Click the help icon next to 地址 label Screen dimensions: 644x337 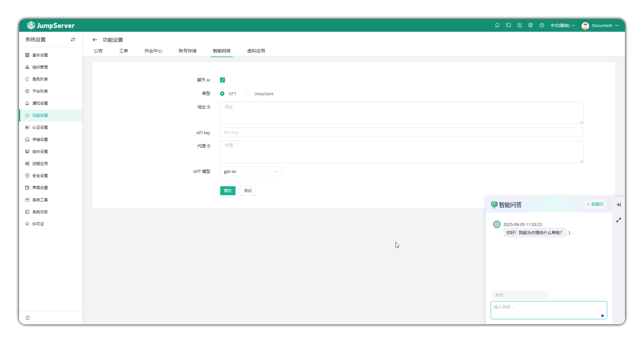pos(209,107)
